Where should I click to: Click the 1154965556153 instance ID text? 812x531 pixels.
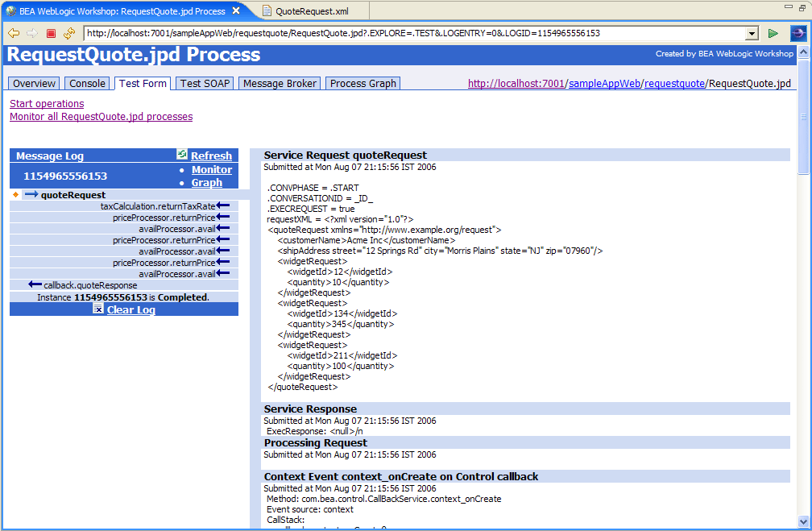[x=65, y=176]
